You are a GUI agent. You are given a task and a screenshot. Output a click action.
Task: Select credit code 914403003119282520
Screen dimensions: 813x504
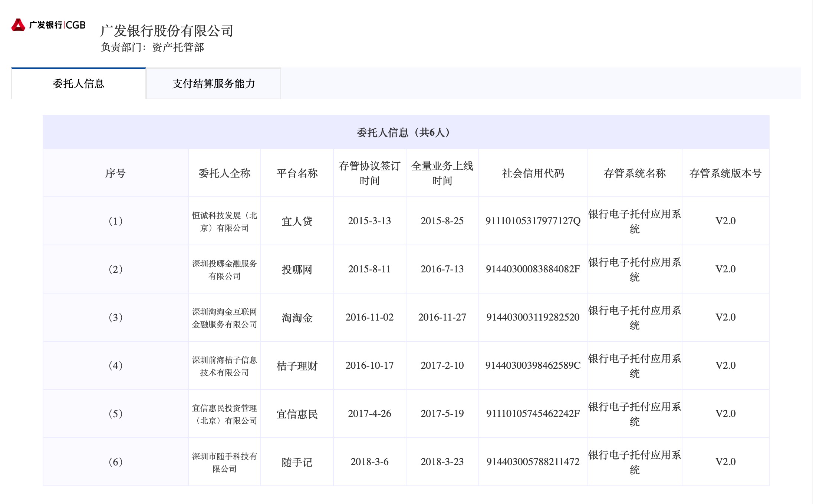[x=533, y=317]
